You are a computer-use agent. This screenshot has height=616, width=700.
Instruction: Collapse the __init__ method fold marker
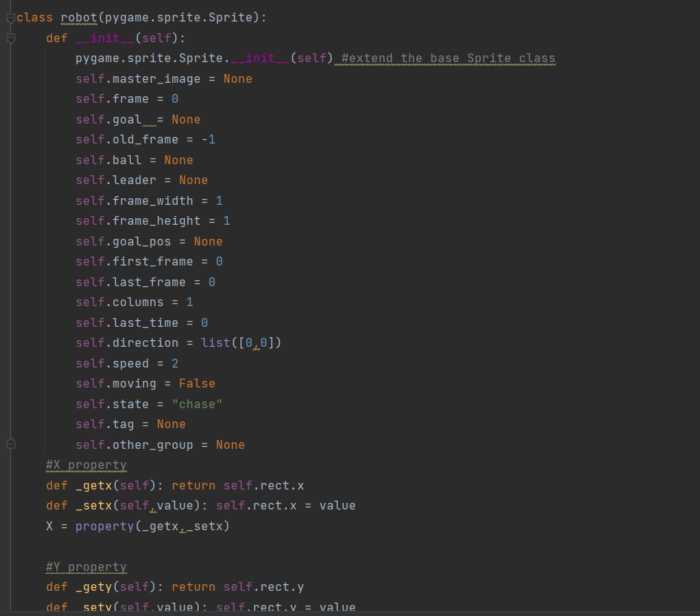point(10,38)
